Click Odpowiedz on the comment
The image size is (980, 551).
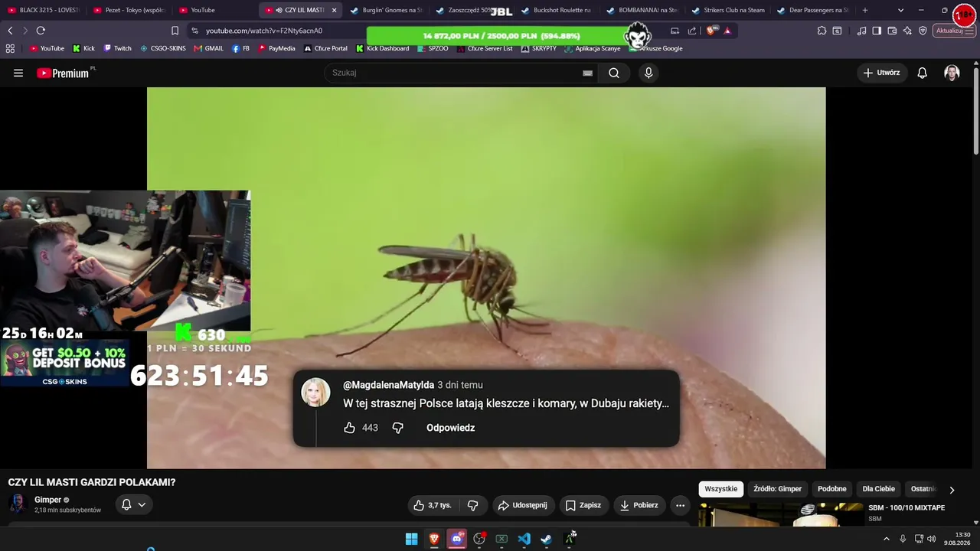450,428
